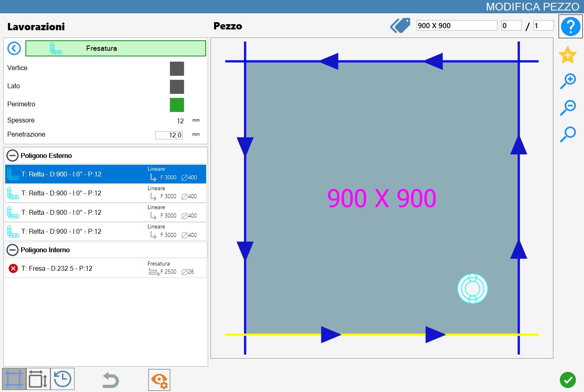This screenshot has height=392, width=584.
Task: Select the highlighted first Retta D:900 row
Action: [106, 174]
